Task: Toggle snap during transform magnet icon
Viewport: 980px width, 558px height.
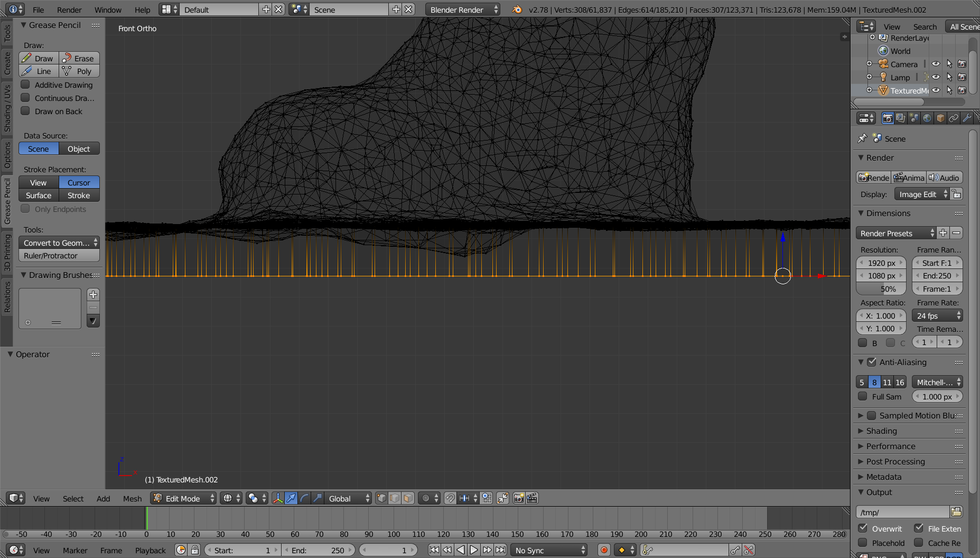Action: 450,498
